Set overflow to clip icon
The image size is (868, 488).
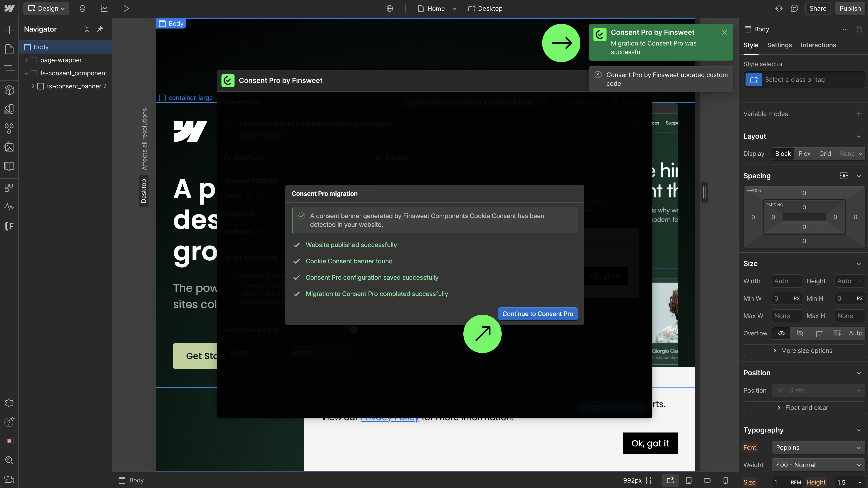[818, 333]
